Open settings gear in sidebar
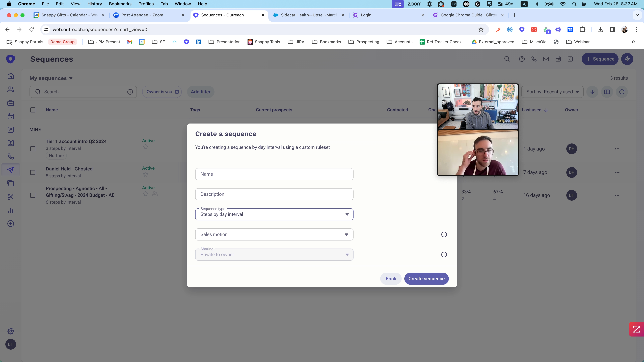This screenshot has width=644, height=362. [x=11, y=331]
